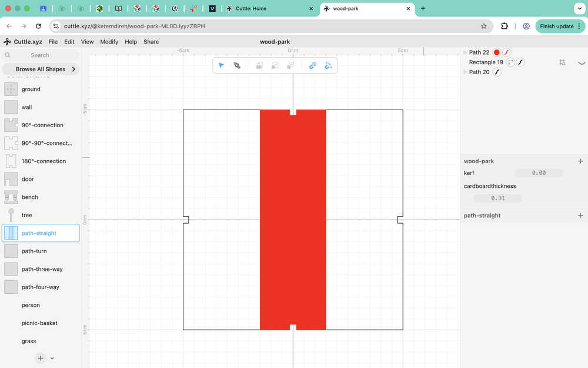This screenshot has width=588, height=368.
Task: Select the arrow Select tool
Action: (221, 65)
